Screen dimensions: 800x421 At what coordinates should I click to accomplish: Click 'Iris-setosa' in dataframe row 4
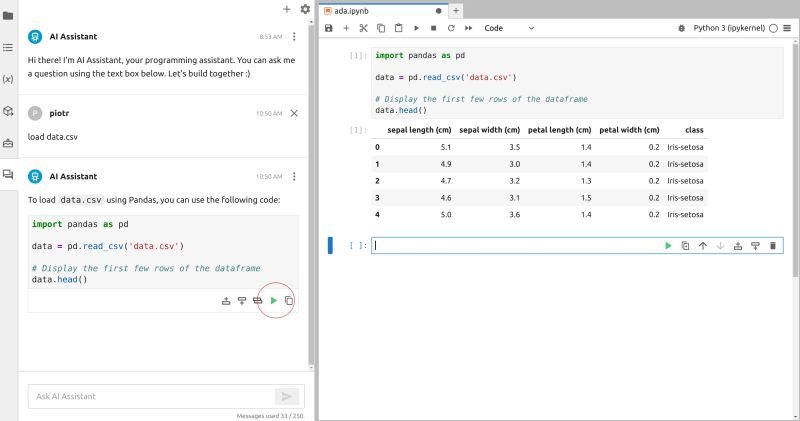[x=685, y=215]
